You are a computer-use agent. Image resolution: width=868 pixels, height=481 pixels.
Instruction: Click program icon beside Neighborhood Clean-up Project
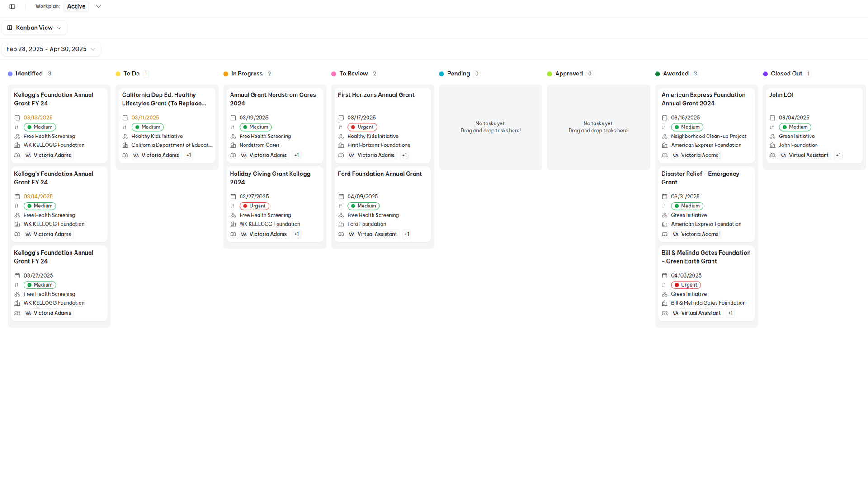pos(665,137)
